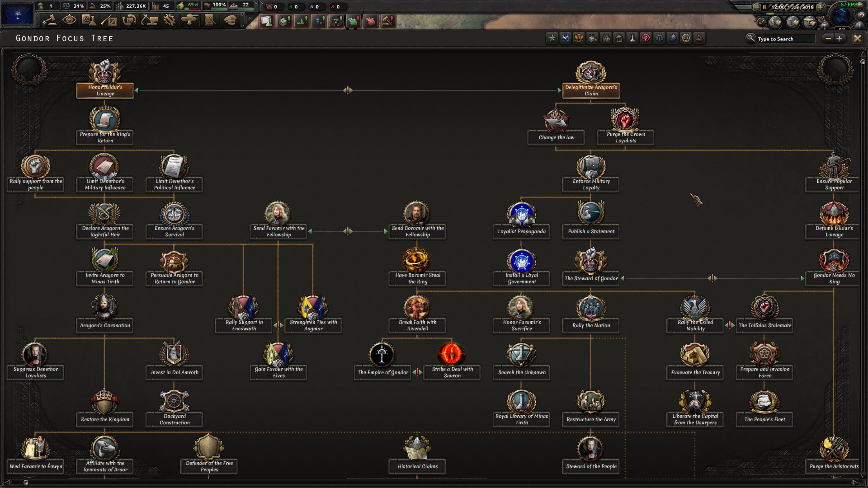
Task: Select the Honor Isildur's Lineage focus
Action: (x=105, y=90)
